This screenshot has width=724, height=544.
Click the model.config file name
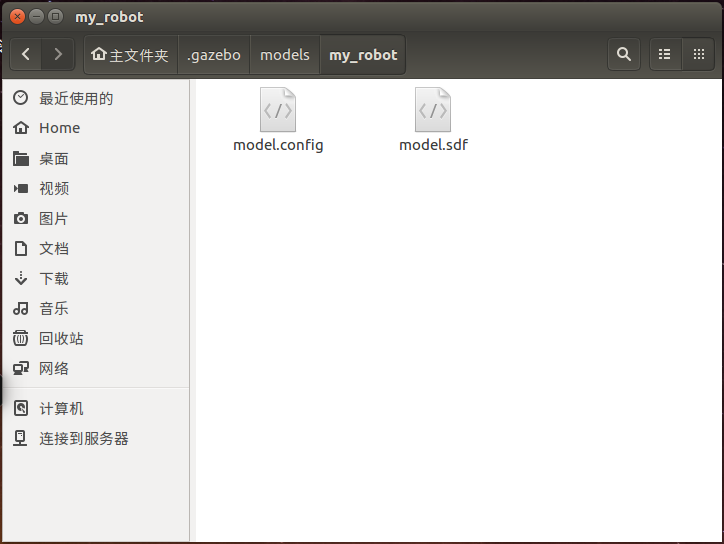[x=278, y=145]
